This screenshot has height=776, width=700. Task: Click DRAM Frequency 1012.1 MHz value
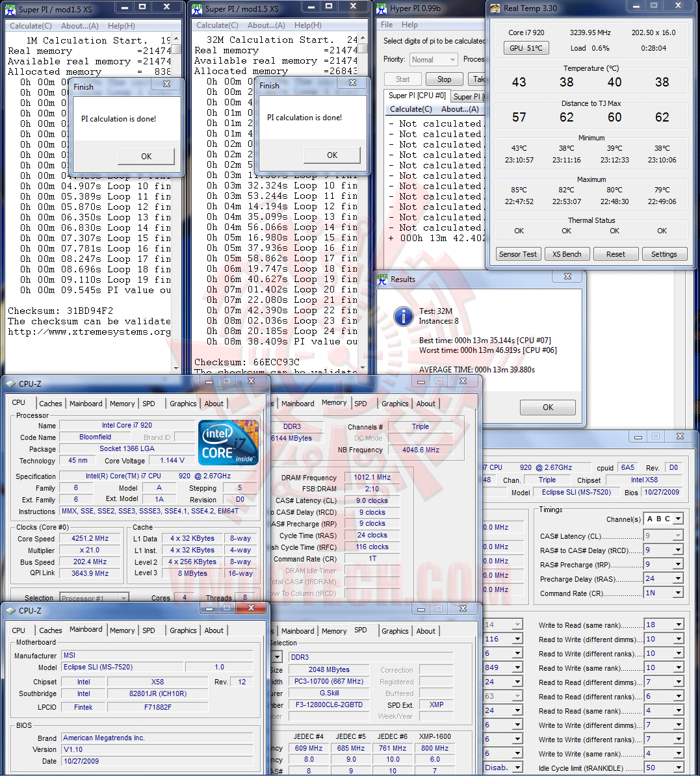tap(372, 478)
